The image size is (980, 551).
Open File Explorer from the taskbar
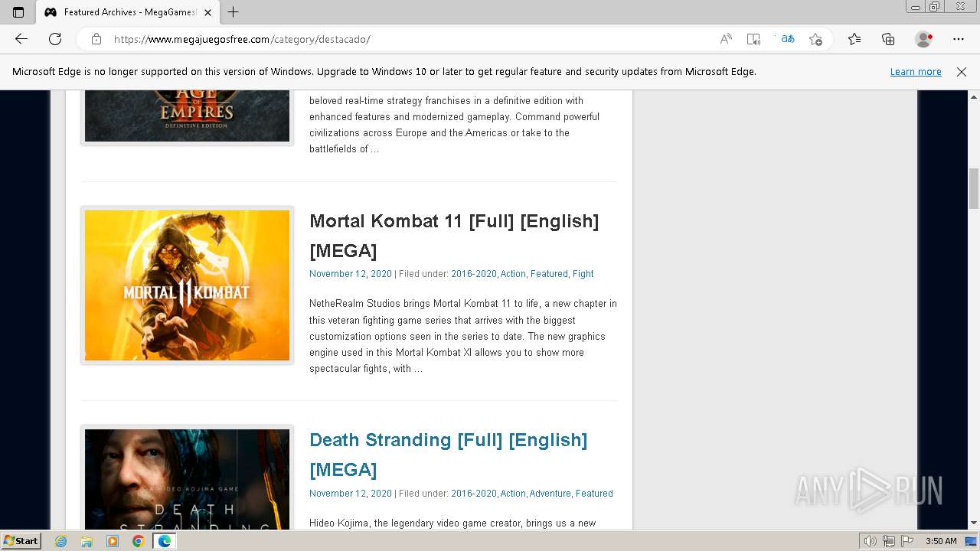pyautogui.click(x=87, y=541)
